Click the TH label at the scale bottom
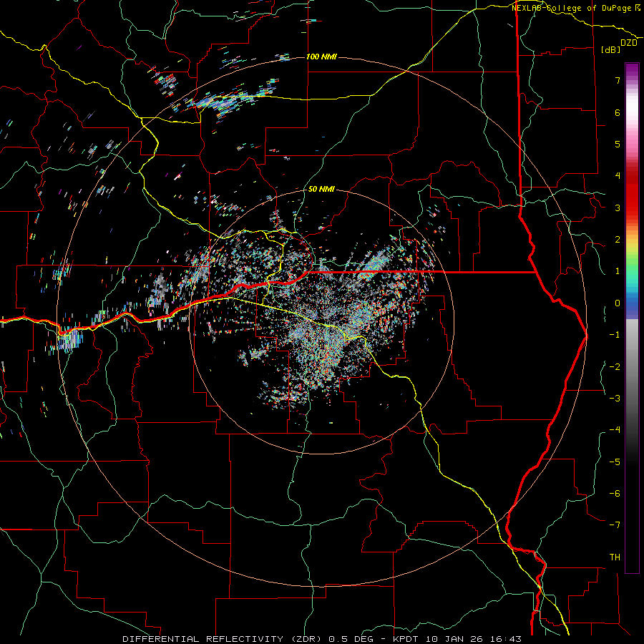 (615, 557)
